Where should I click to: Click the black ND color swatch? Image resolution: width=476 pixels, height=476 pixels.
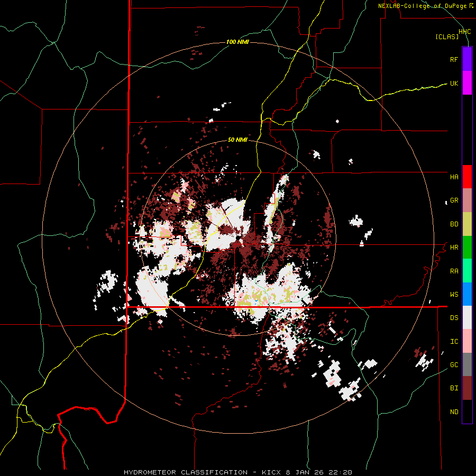(467, 411)
